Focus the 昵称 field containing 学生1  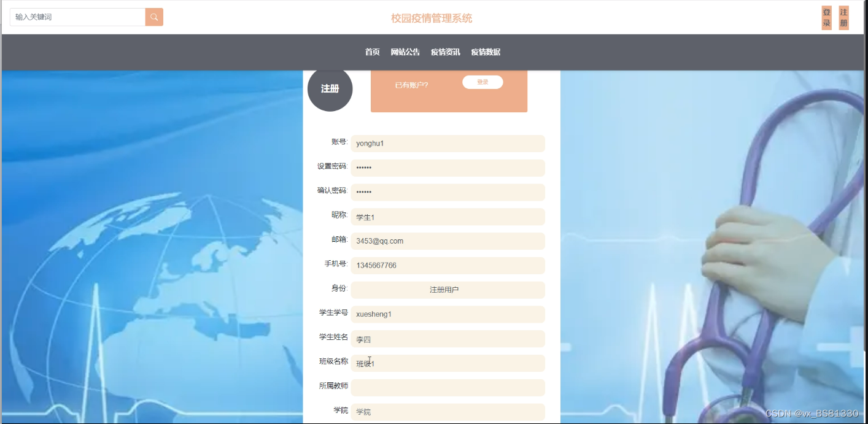[448, 217]
